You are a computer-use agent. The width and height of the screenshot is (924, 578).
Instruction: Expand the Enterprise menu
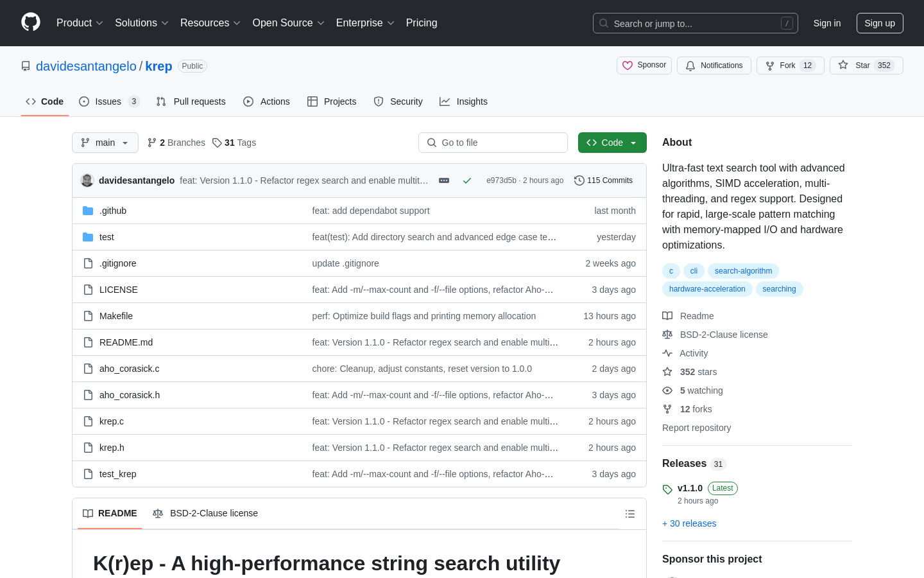(365, 23)
